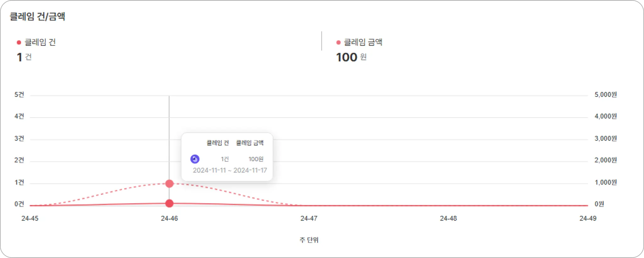
Task: Select the 24-47 week axis label
Action: 309,218
